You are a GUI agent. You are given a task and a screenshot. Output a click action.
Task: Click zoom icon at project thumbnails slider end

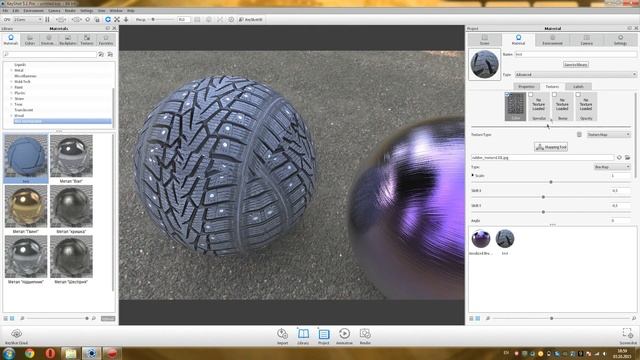pyautogui.click(x=634, y=318)
